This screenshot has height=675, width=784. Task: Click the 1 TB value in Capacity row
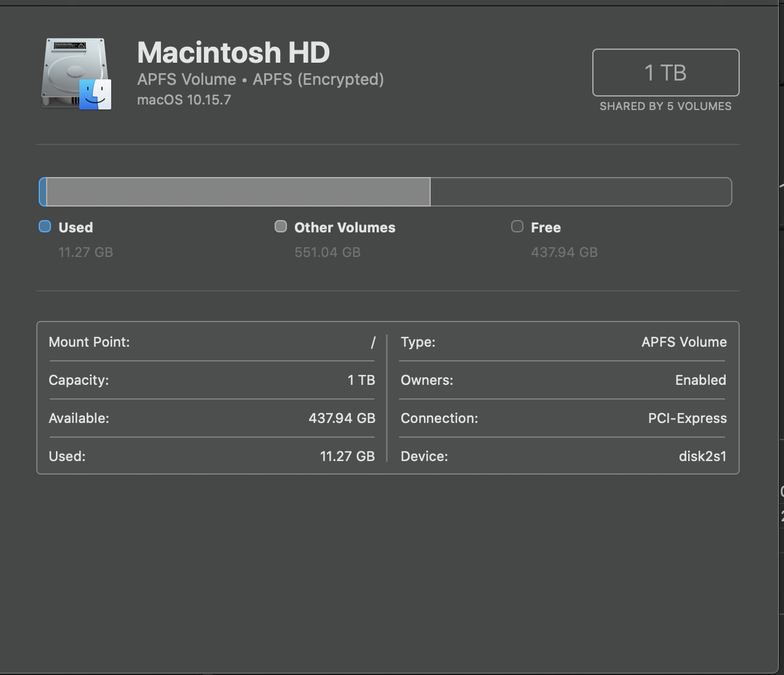coord(361,380)
